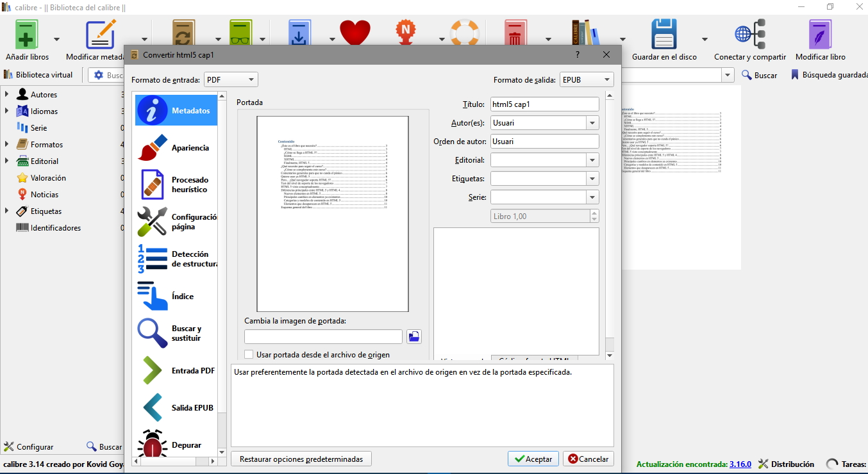Enable Usar portada desde el archivo de origen
The height and width of the screenshot is (474, 868).
tap(249, 354)
